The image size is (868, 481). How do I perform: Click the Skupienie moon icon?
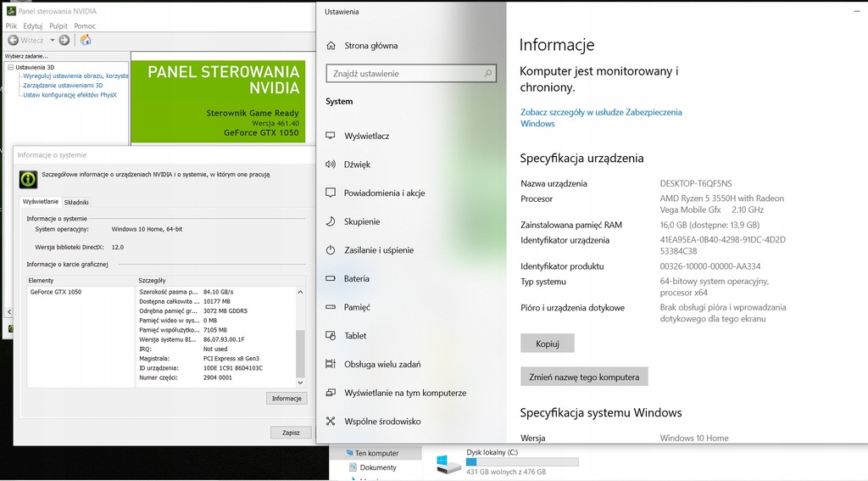[x=331, y=221]
